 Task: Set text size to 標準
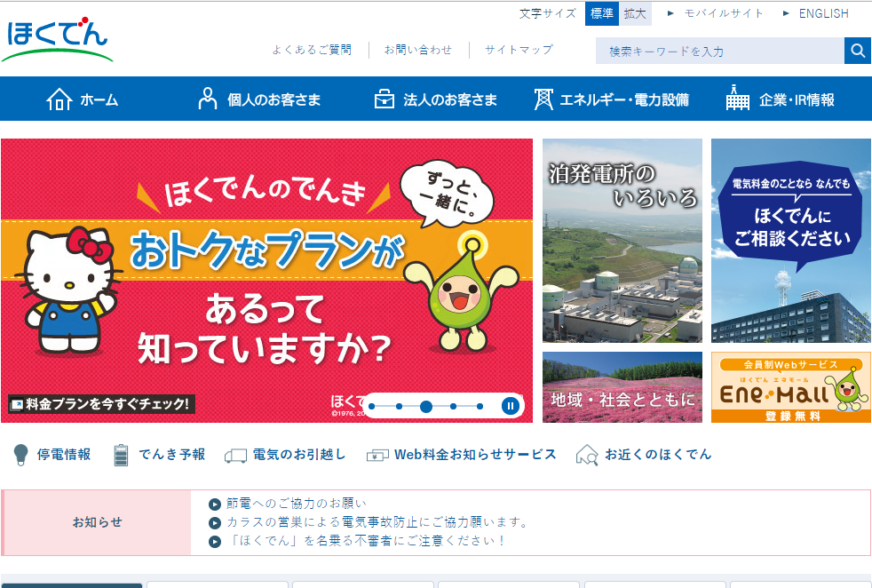tap(601, 13)
